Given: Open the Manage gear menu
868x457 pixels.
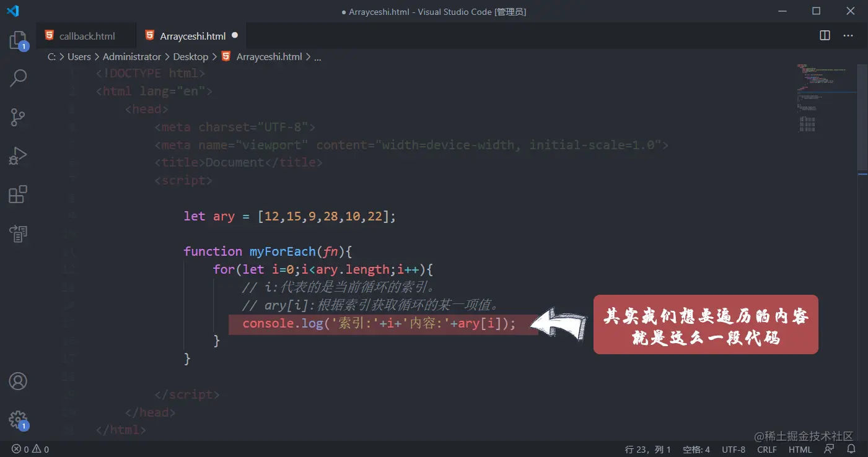Looking at the screenshot, I should pos(18,420).
